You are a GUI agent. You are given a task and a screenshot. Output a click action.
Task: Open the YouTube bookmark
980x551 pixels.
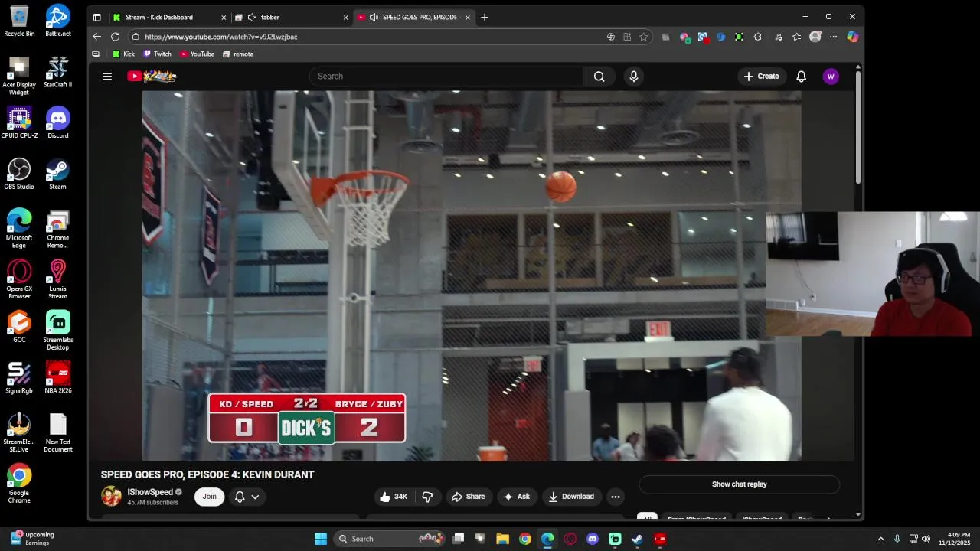pyautogui.click(x=198, y=54)
